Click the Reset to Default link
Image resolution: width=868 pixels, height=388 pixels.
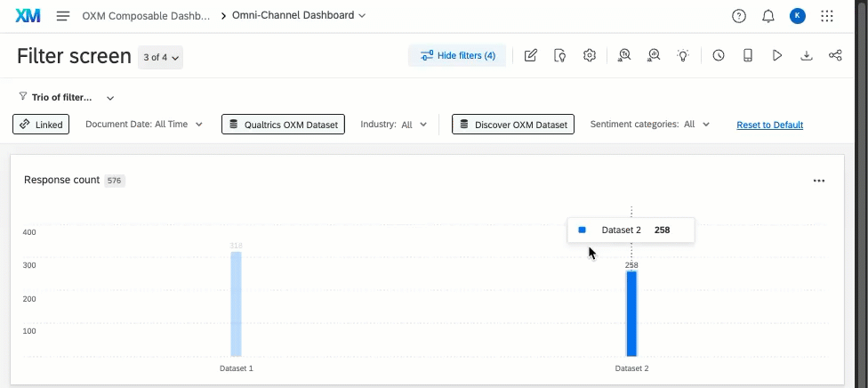click(769, 125)
